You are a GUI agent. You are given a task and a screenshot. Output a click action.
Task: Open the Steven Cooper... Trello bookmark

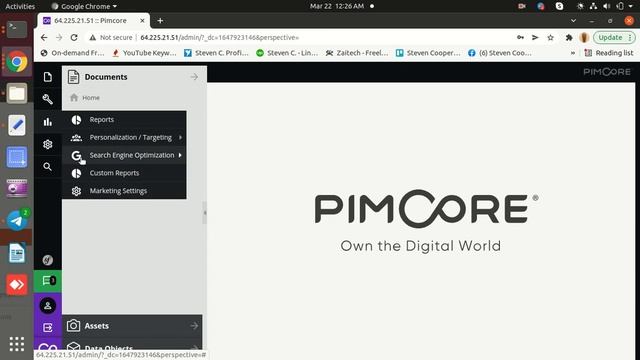[428, 53]
